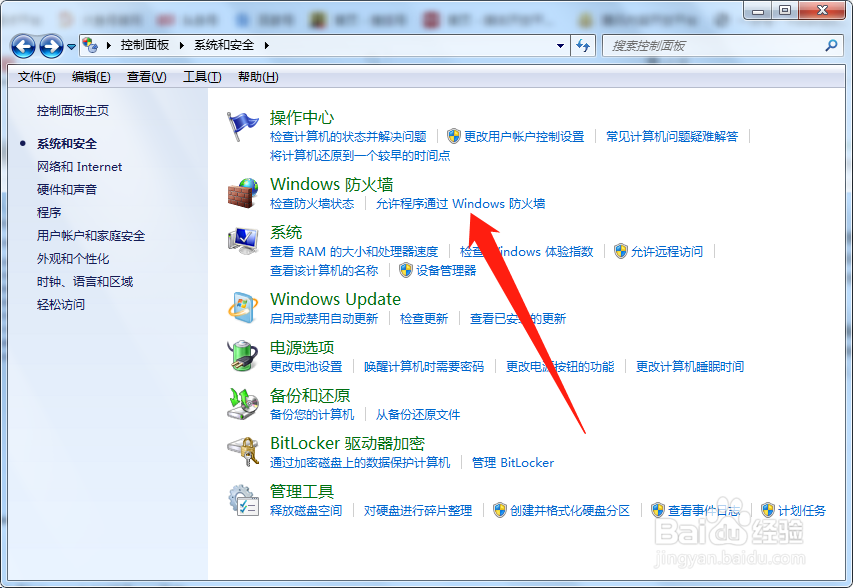Click shield icon beside 计划任务
Image resolution: width=853 pixels, height=588 pixels.
[x=768, y=510]
